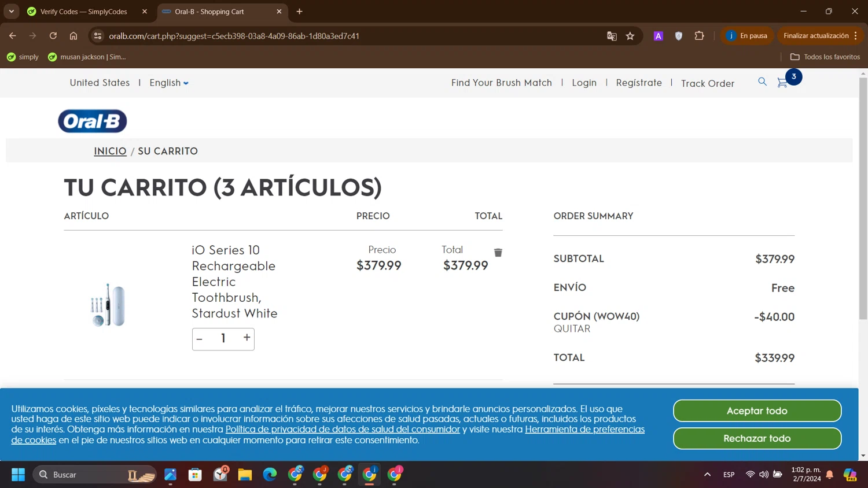Open the musan jackson bookmark
The width and height of the screenshot is (868, 488).
pyautogui.click(x=87, y=57)
